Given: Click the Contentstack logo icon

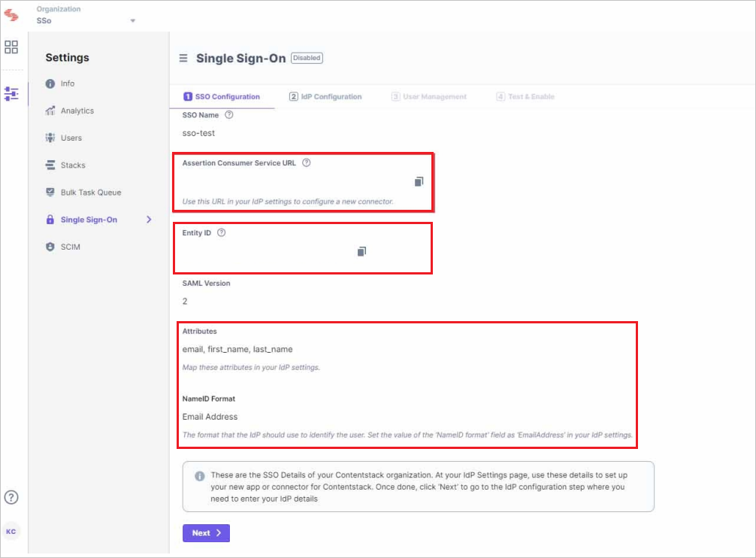Looking at the screenshot, I should click(x=11, y=14).
